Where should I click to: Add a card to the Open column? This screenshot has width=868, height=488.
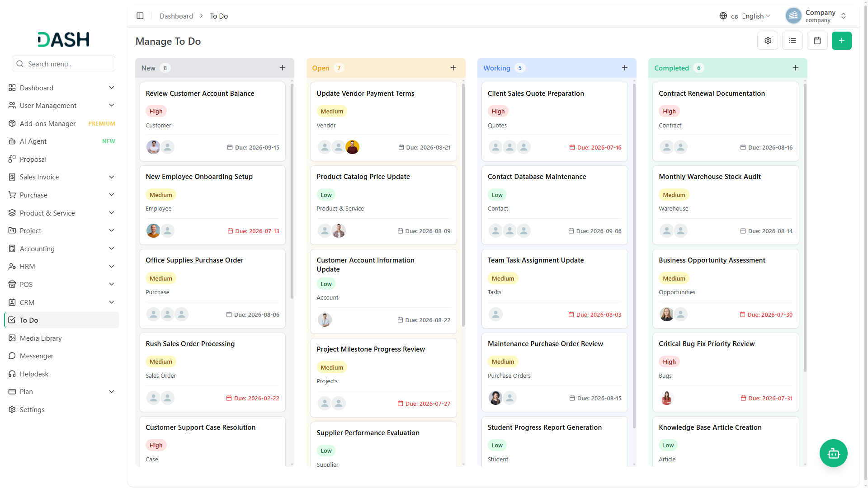click(453, 68)
